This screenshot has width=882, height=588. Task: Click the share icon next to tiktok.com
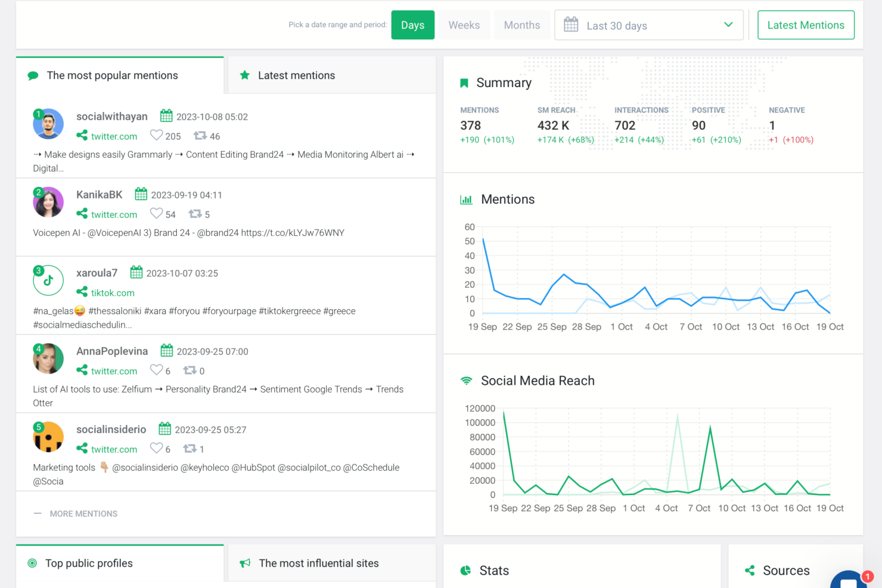coord(82,292)
